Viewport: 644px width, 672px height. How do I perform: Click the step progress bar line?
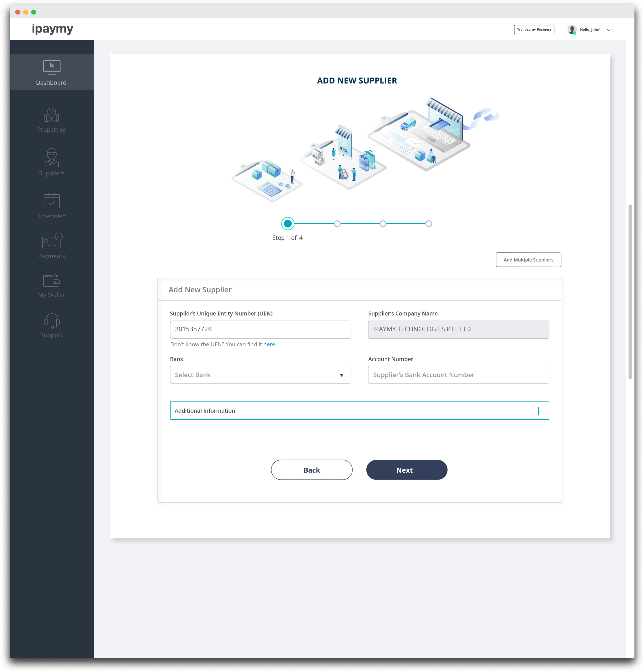coord(360,224)
